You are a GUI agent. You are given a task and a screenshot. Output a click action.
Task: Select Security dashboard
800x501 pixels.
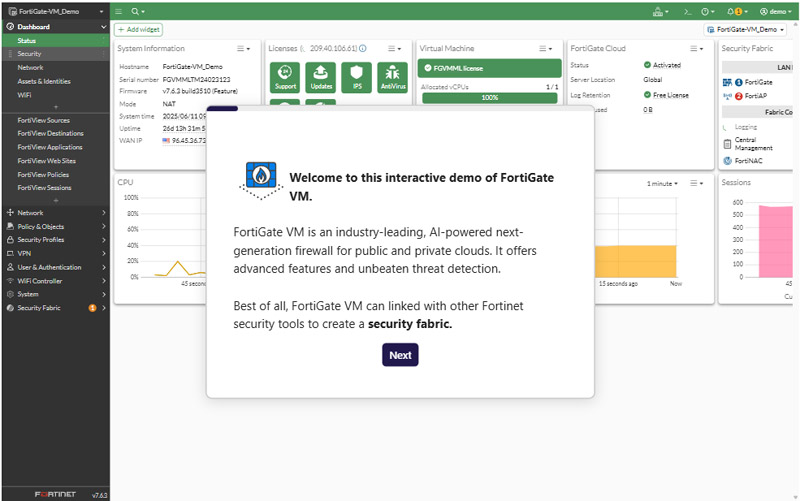[56, 54]
